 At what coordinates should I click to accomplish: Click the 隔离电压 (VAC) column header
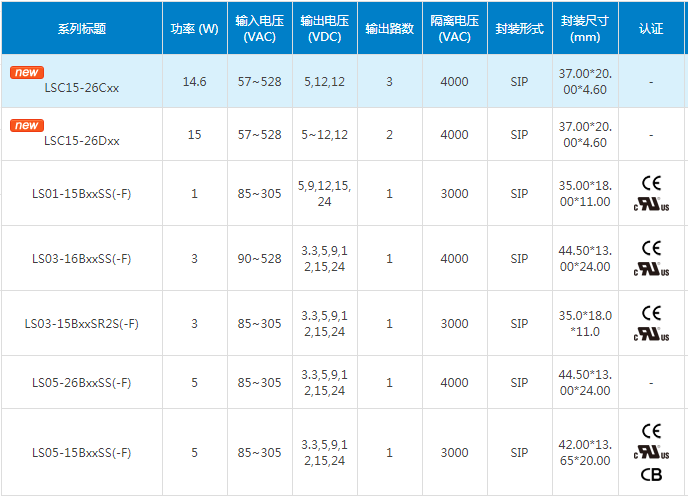coord(454,29)
